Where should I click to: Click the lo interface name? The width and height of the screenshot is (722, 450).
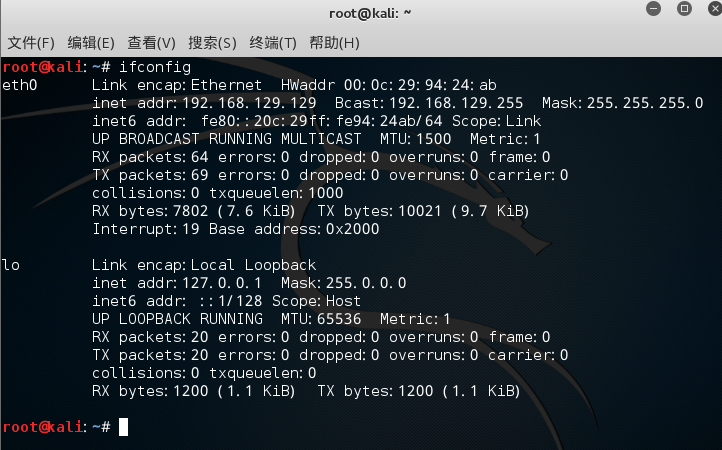point(11,265)
